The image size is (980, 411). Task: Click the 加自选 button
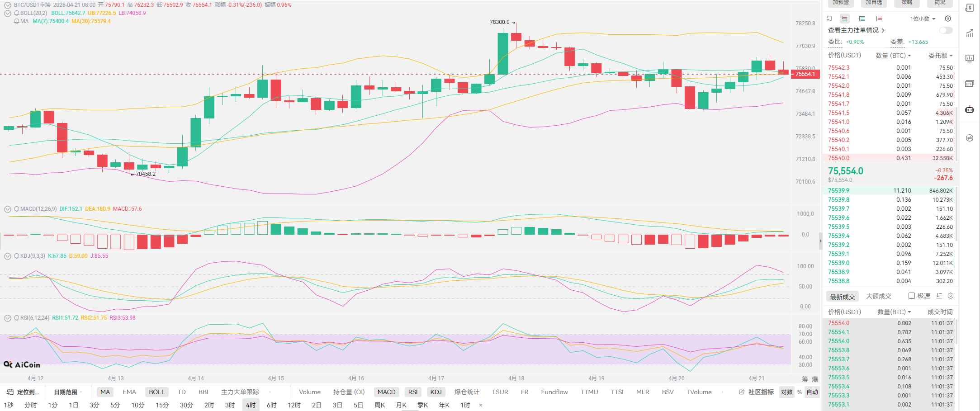874,3
